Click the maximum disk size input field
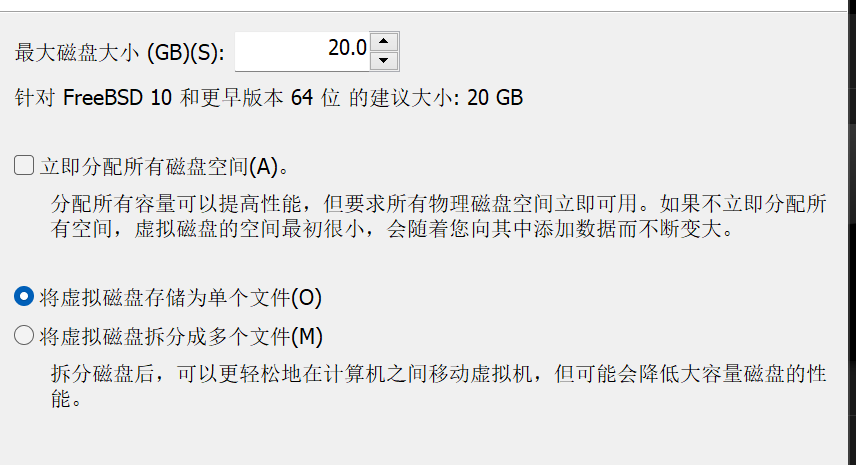Screen dimensions: 856x465 tap(300, 51)
